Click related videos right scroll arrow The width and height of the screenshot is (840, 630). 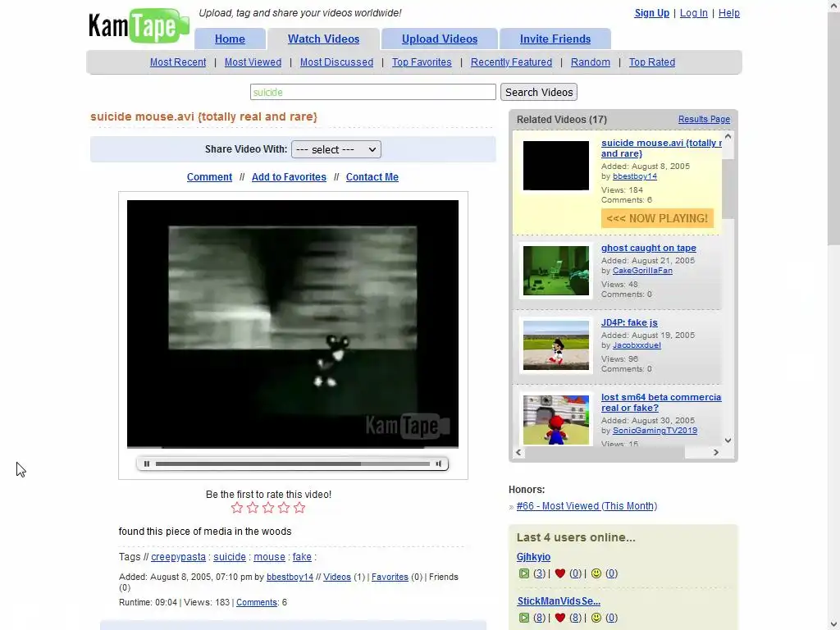[716, 453]
